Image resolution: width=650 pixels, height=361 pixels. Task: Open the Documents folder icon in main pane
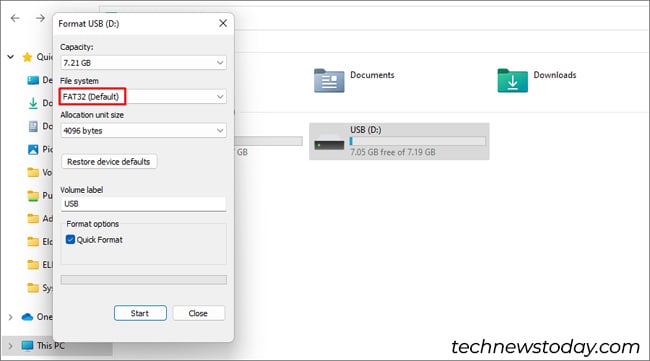[329, 80]
